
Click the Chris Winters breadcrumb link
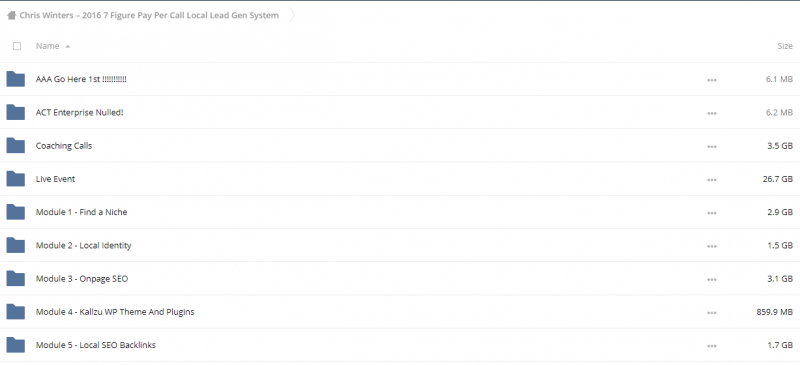coord(149,15)
